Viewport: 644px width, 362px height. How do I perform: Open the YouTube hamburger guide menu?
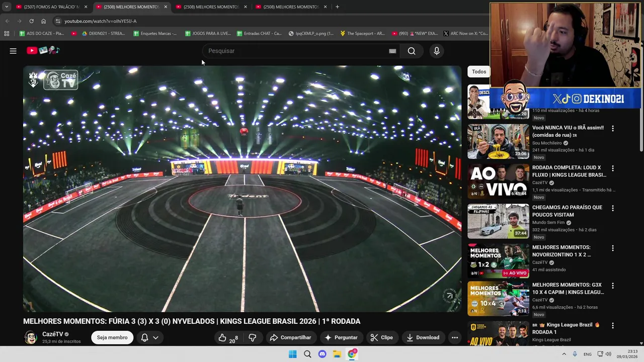[13, 51]
